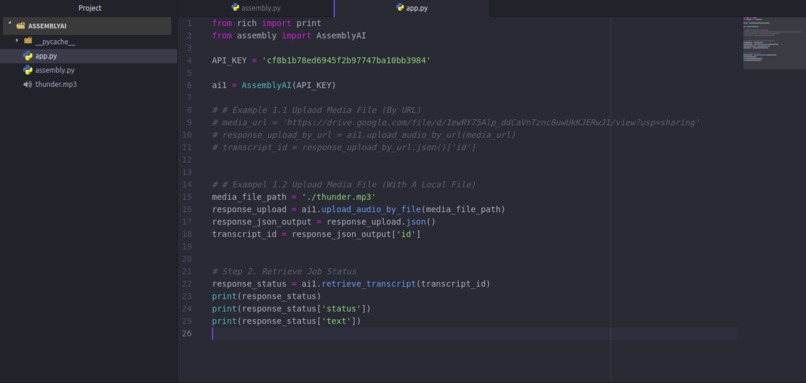Click the 'from rich import print' line

pos(266,23)
